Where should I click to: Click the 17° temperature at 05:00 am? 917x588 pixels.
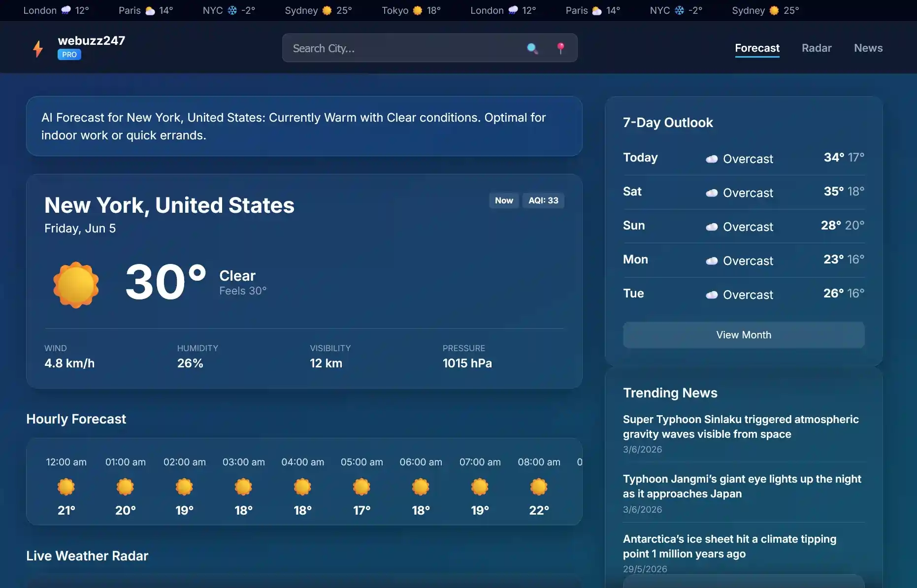pyautogui.click(x=361, y=510)
